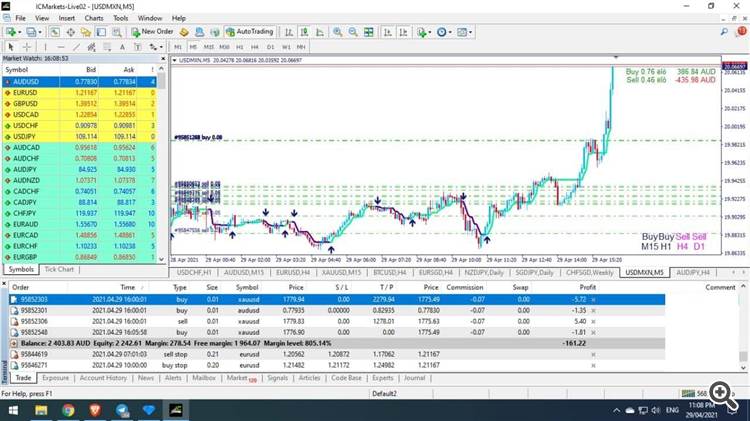Switch to the XAUUSD,M15 chart tab
The image size is (750, 421).
click(342, 272)
